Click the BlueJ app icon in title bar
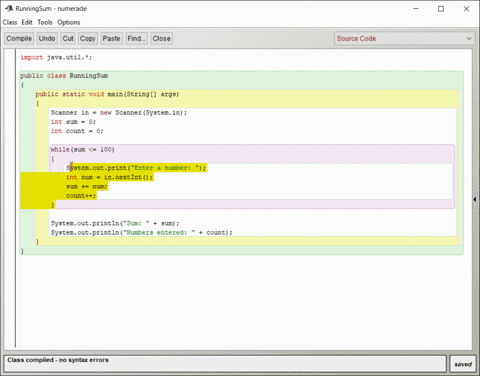Viewport: 480px width, 376px height. (x=9, y=9)
